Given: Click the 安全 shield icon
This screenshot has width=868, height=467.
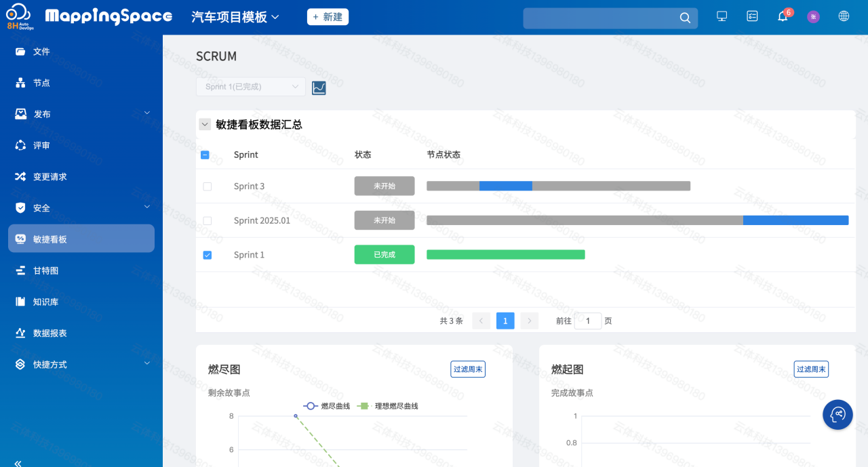Looking at the screenshot, I should 20,207.
